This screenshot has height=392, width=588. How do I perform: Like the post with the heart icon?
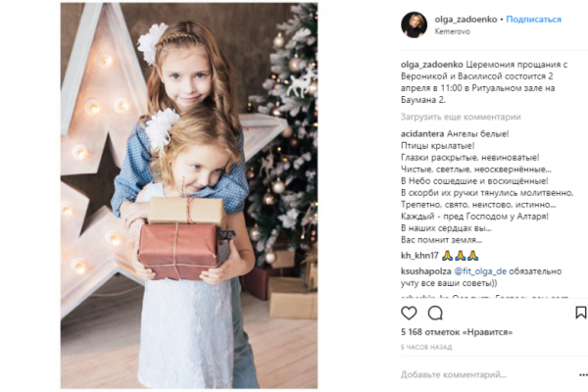(x=409, y=313)
